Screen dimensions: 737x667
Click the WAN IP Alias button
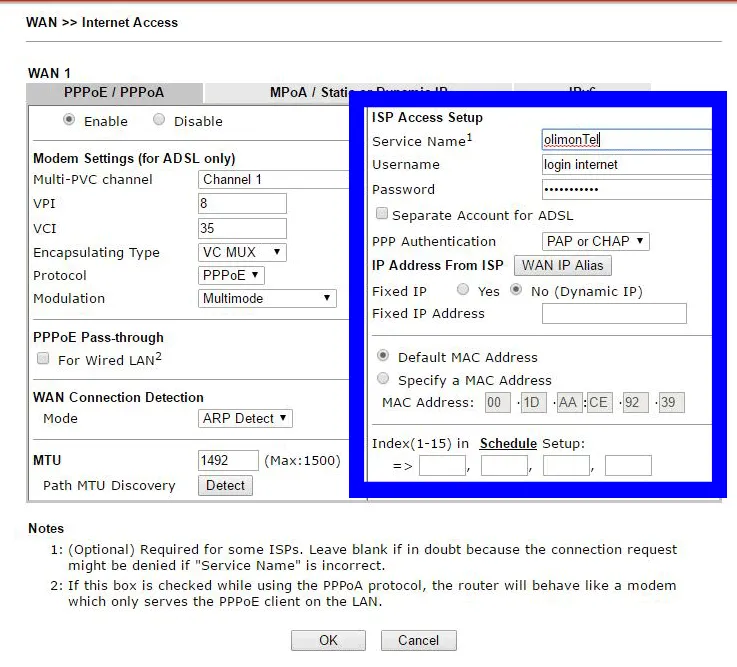[563, 265]
